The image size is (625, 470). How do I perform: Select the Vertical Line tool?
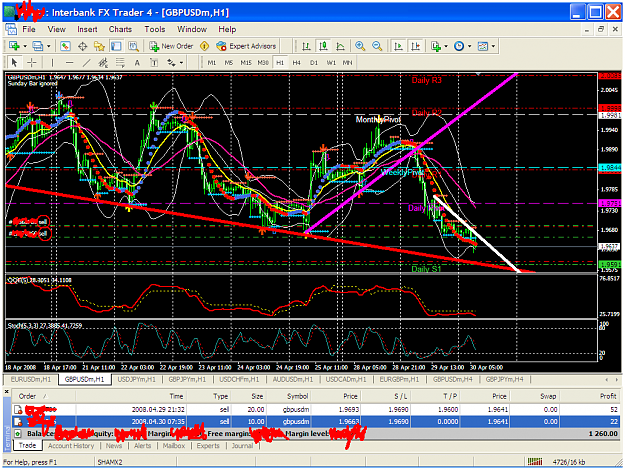click(x=52, y=63)
